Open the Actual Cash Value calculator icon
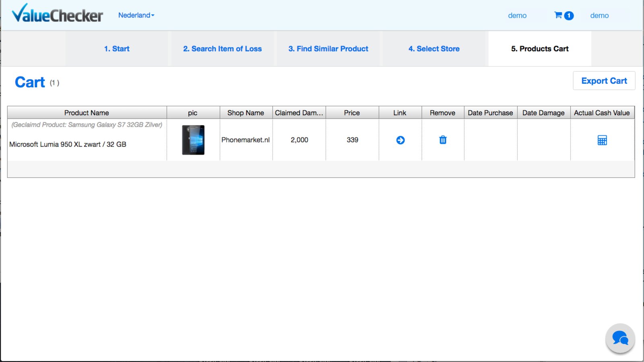This screenshot has width=644, height=362. coord(602,140)
